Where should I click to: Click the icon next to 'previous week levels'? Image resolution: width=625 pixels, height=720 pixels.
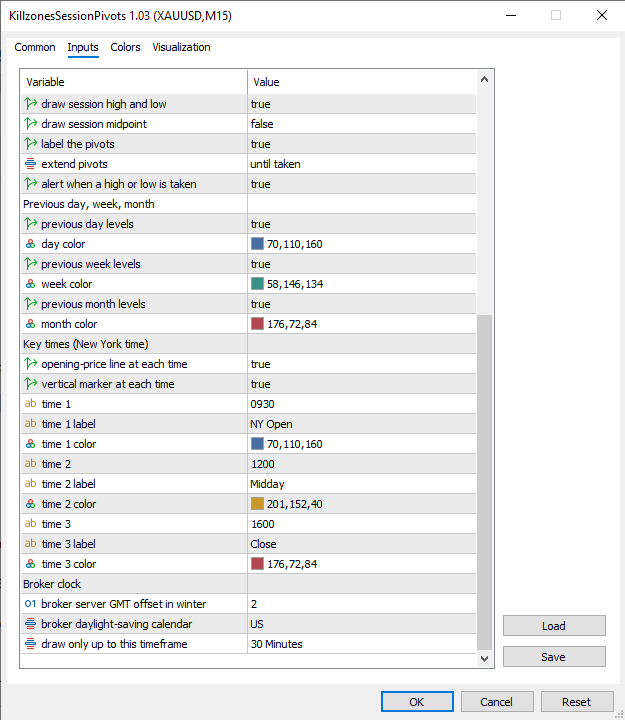[31, 264]
